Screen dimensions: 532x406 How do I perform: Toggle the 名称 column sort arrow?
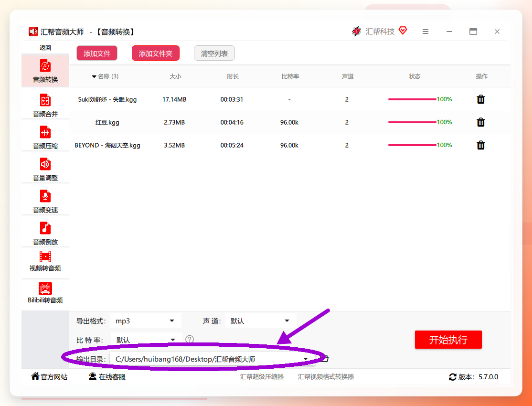[94, 77]
